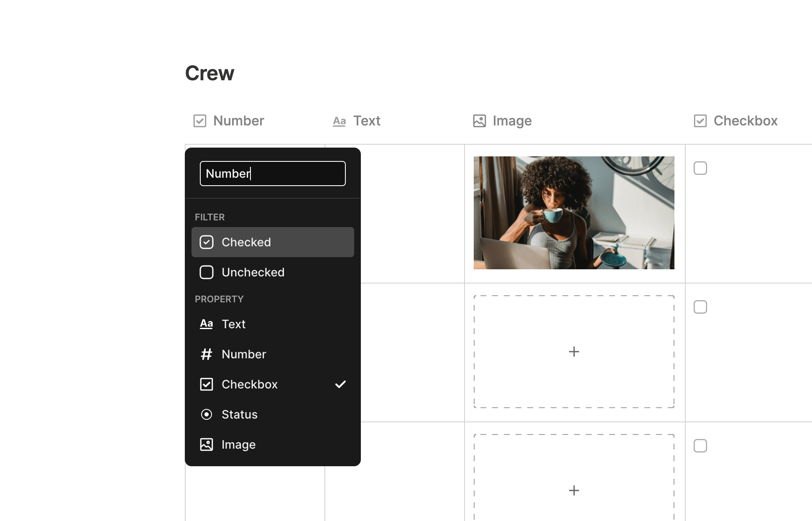Click the checkbox icon in Number column header

[199, 121]
